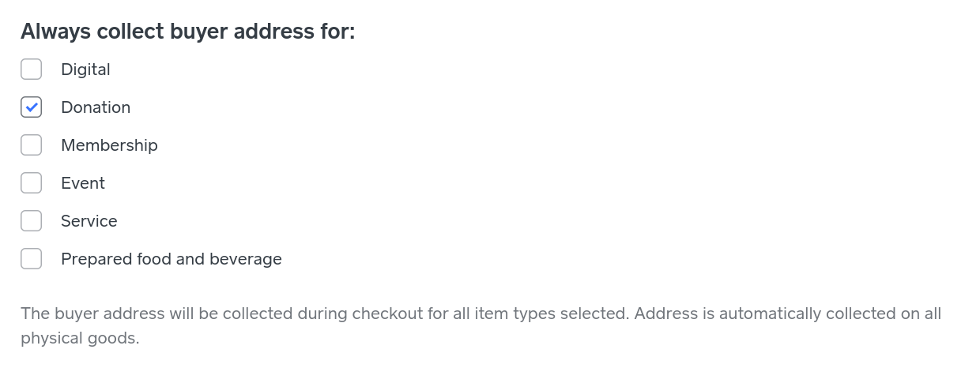The height and width of the screenshot is (368, 980).
Task: Click the "Always collect buyer address for:" heading
Action: pos(188,32)
